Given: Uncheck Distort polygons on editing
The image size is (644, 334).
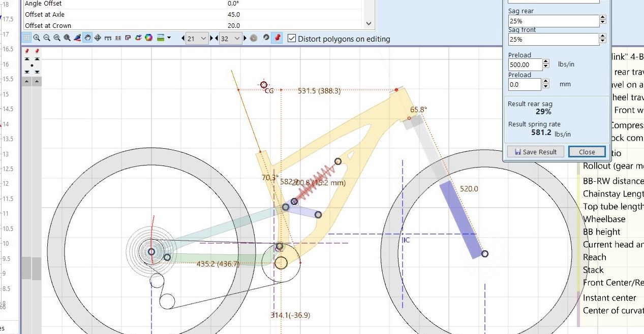Looking at the screenshot, I should coord(292,39).
